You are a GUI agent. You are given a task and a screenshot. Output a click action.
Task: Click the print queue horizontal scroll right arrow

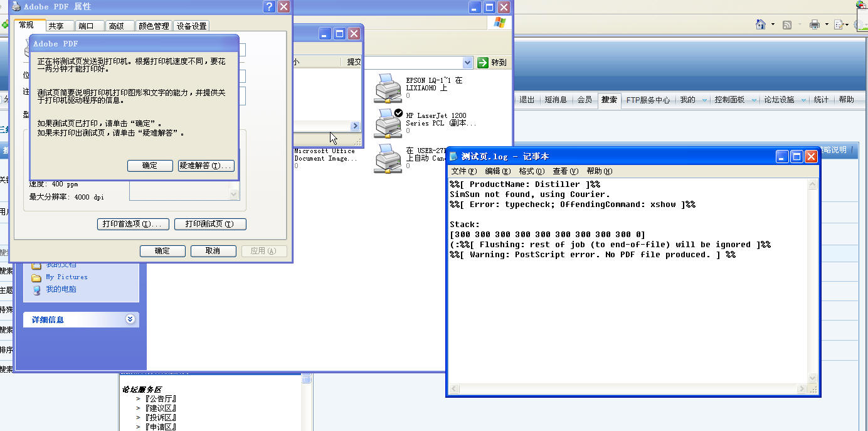click(x=355, y=125)
